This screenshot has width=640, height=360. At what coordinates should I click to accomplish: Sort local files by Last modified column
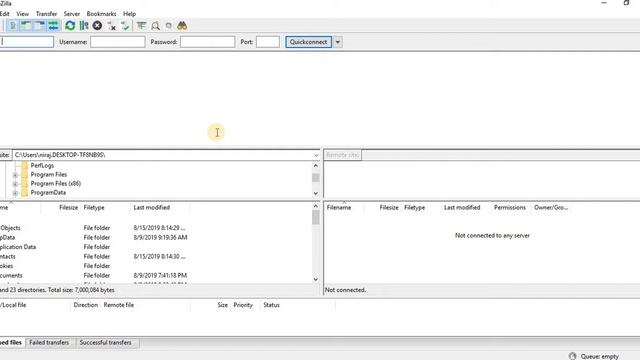point(151,208)
